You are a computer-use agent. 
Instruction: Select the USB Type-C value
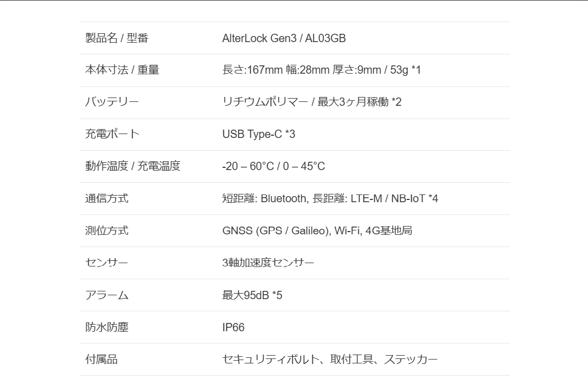pyautogui.click(x=259, y=135)
